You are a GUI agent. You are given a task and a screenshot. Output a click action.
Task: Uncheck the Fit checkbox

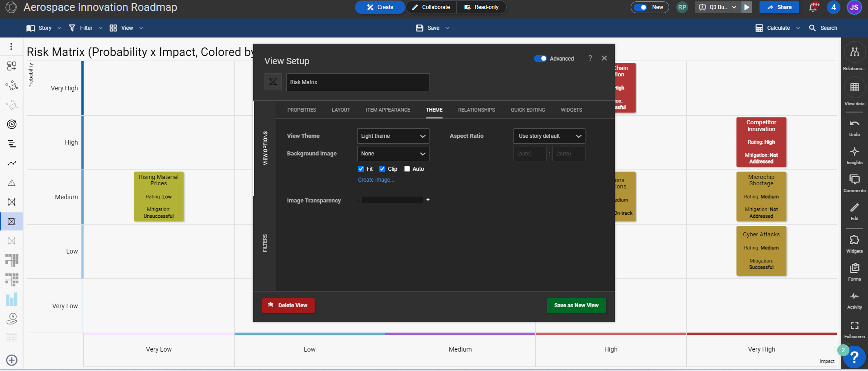click(x=361, y=169)
